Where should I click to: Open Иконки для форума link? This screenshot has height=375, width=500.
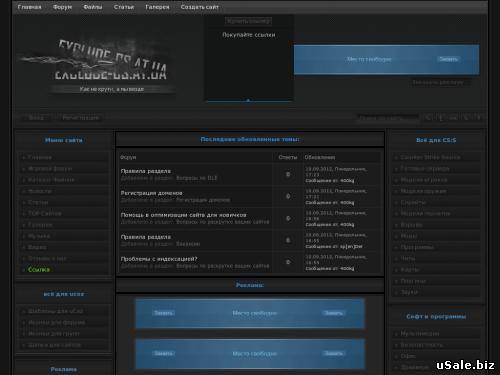pyautogui.click(x=57, y=322)
